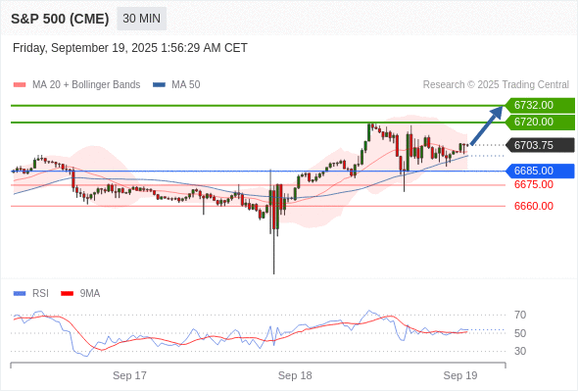Select the 6720.00 green resistance label
Viewport: 578px width, 392px height.
point(540,122)
